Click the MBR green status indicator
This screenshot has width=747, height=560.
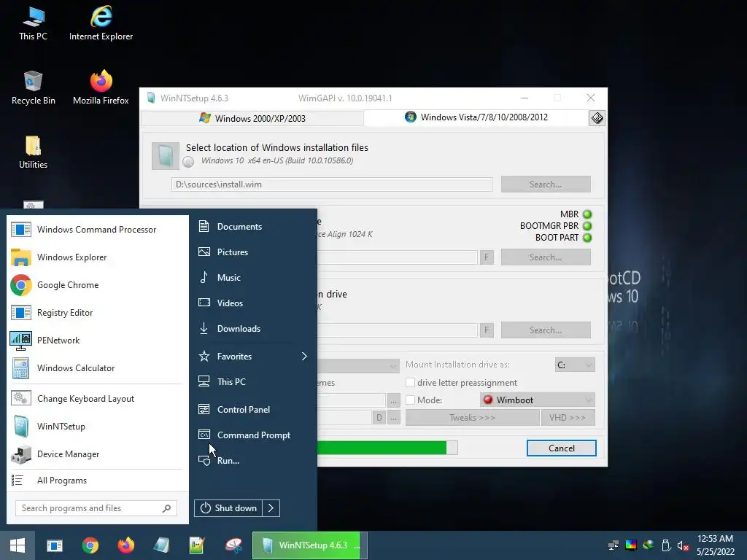coord(587,214)
